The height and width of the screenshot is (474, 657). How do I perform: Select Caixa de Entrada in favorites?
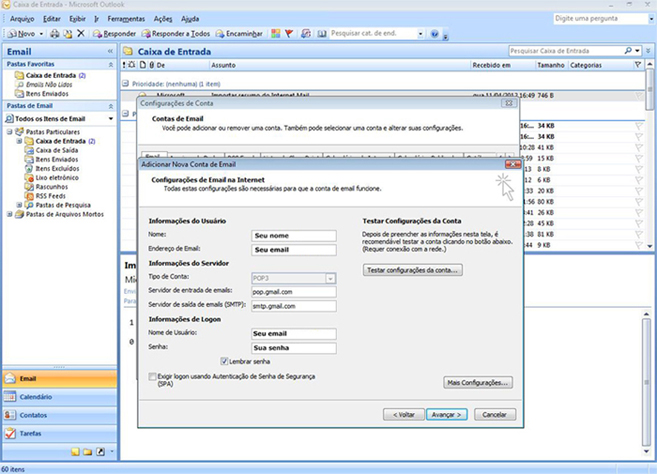coord(50,75)
